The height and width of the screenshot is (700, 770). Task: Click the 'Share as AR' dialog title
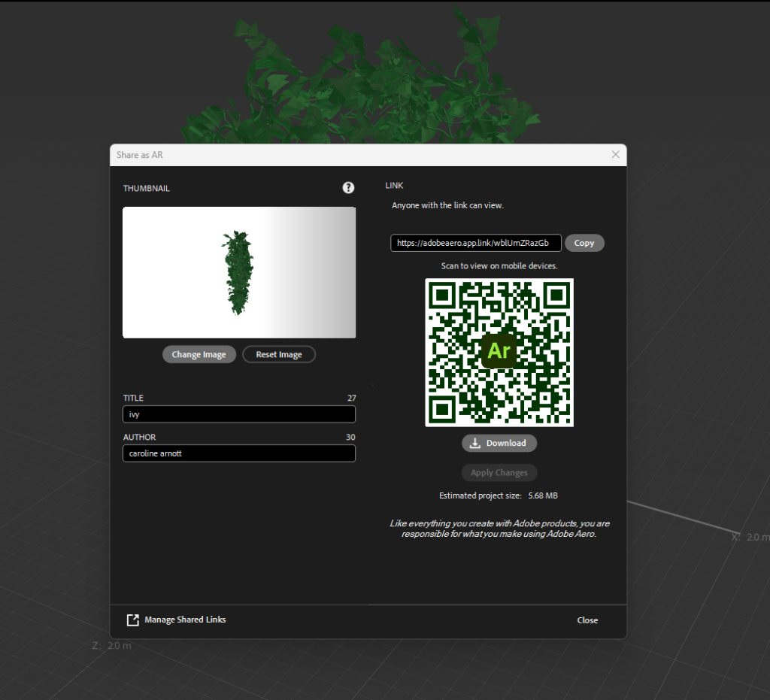click(139, 155)
